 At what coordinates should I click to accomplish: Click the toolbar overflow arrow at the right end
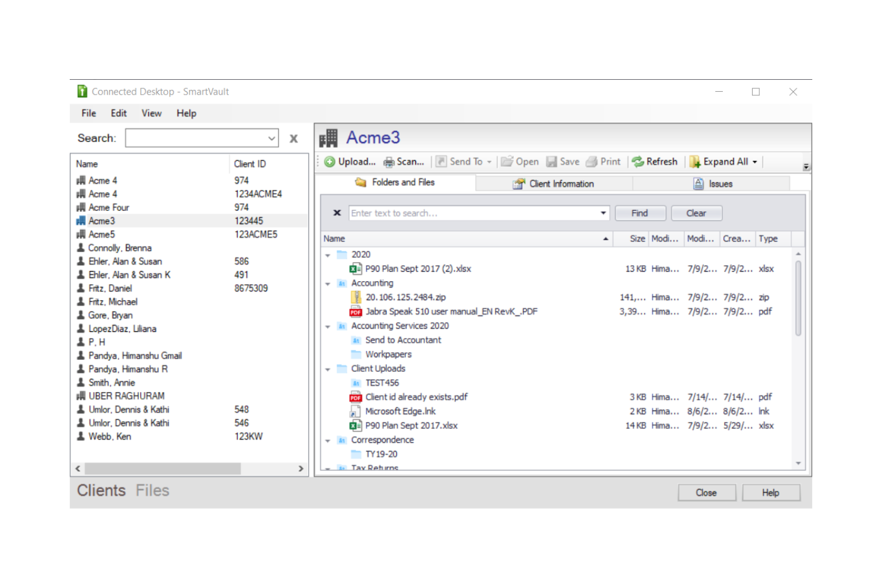(806, 167)
